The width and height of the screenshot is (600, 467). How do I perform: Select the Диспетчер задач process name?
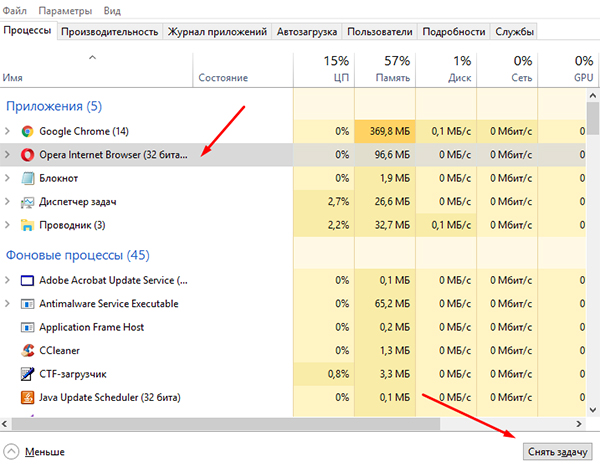[78, 202]
